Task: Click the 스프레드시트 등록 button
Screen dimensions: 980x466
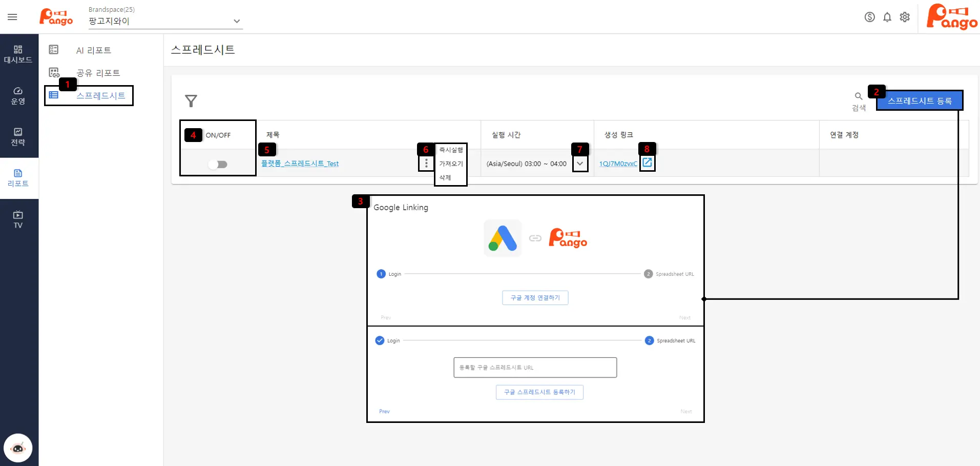Action: click(x=919, y=100)
